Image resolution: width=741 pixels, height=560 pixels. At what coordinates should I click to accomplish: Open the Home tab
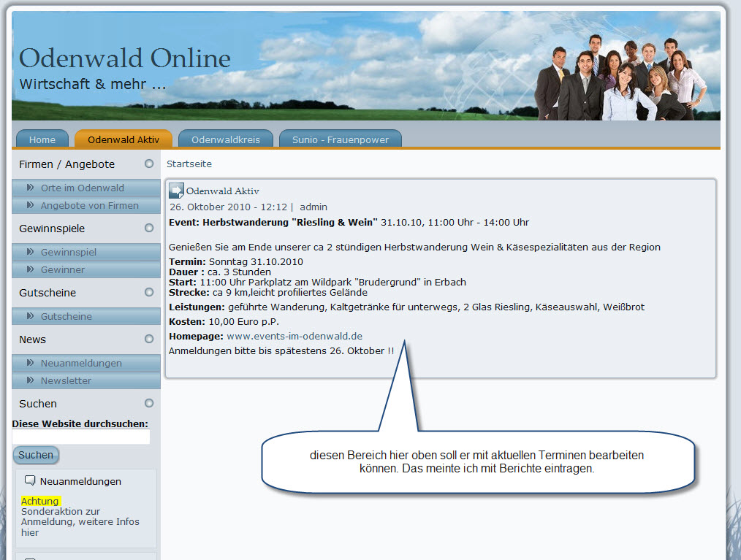pos(42,139)
